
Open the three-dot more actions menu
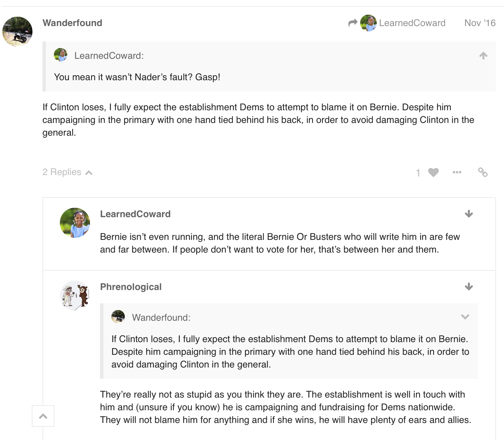457,172
